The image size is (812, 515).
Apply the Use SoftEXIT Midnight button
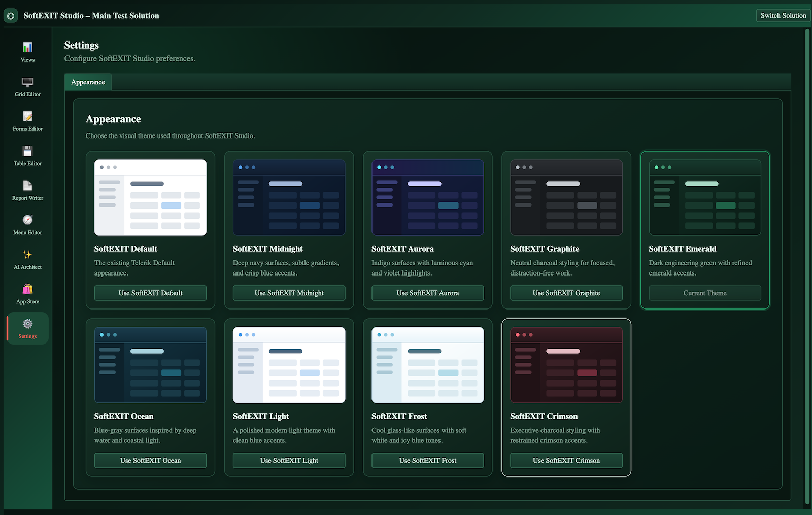(289, 293)
